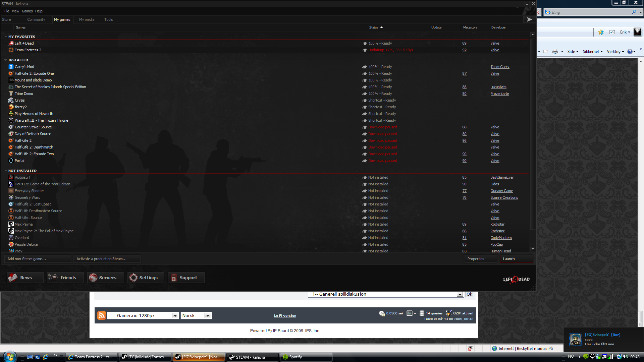Click the Portal game icon

[x=11, y=161]
